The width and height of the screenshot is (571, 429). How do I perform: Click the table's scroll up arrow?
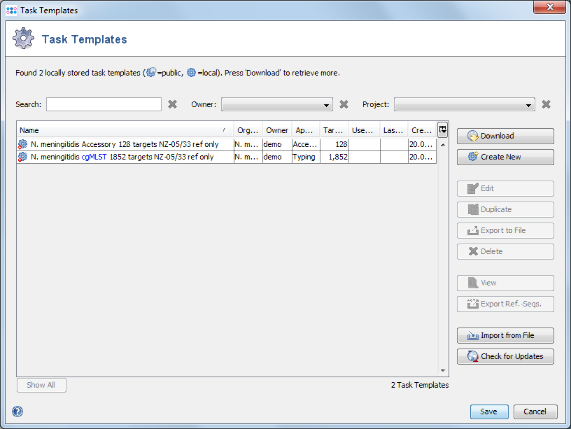(443, 145)
